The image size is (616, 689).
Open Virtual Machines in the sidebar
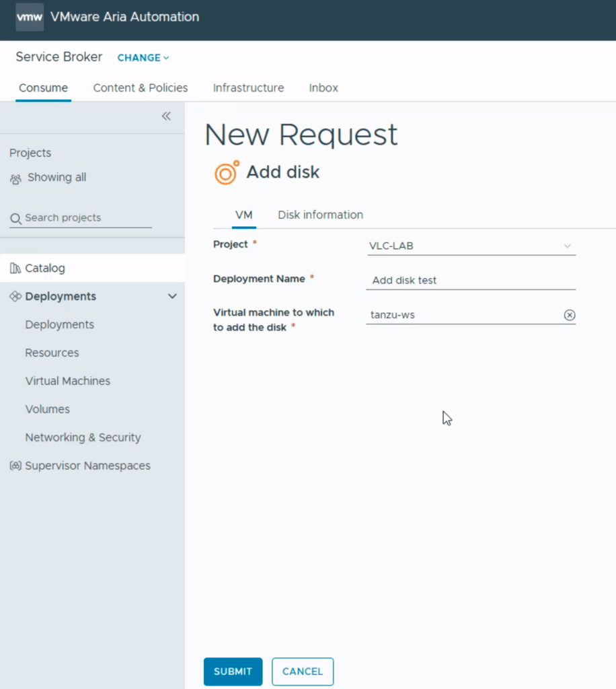pyautogui.click(x=67, y=381)
